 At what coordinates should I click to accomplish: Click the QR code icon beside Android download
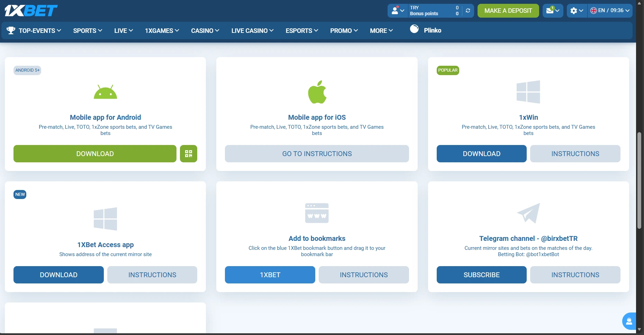(x=189, y=153)
